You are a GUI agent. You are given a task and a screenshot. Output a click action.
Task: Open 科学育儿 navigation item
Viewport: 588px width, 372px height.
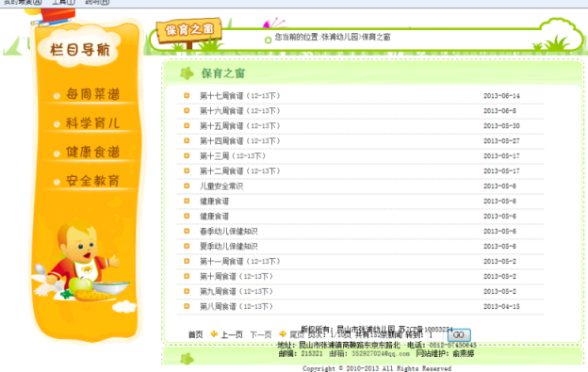tap(92, 122)
